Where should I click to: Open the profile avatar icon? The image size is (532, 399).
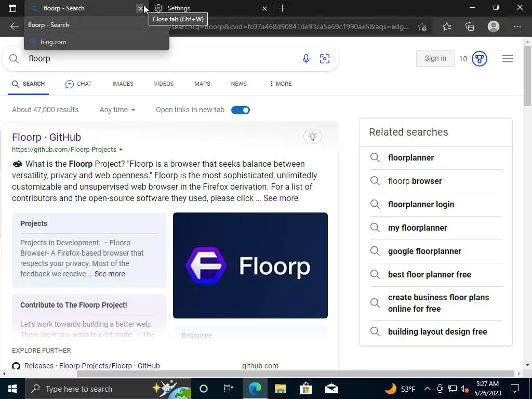pos(494,26)
